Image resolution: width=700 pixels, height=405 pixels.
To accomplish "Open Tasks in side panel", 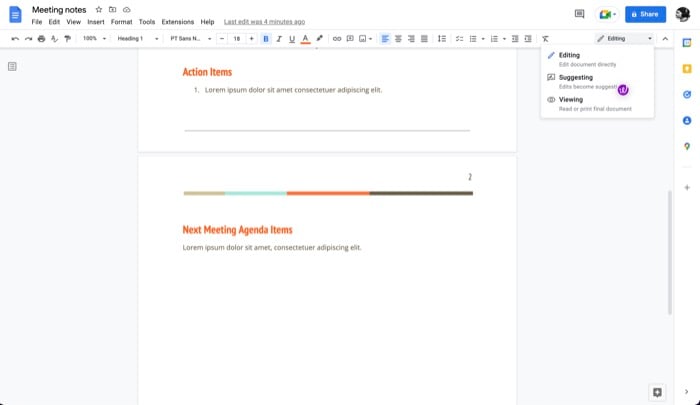I will tap(687, 95).
